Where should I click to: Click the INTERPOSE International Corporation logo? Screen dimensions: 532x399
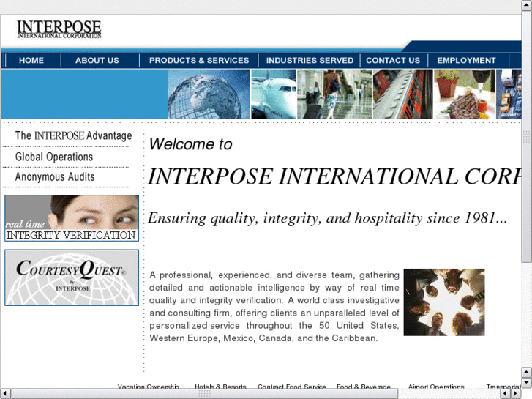59,29
